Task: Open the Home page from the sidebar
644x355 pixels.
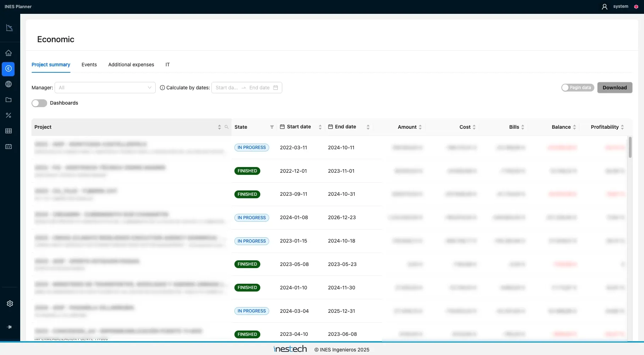Action: tap(9, 53)
